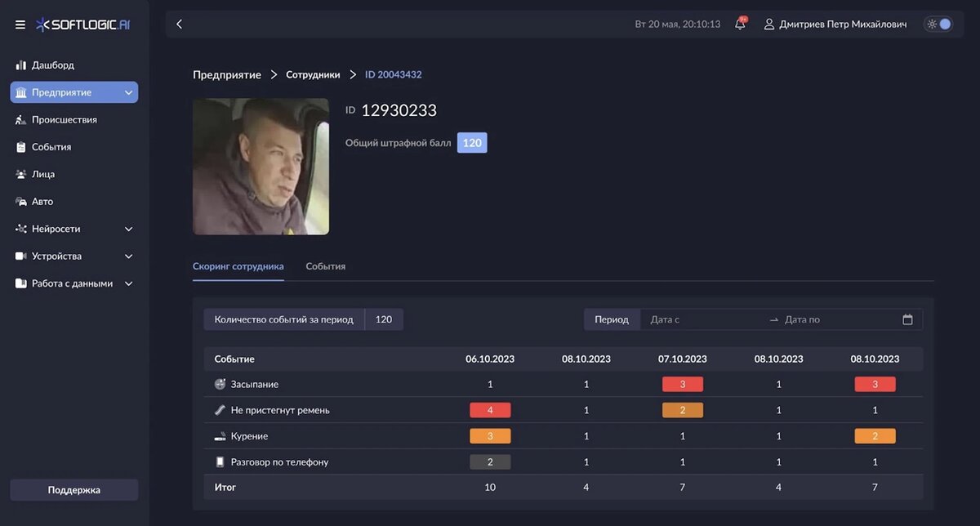Click the Нейросети network icon
Image resolution: width=980 pixels, height=526 pixels.
(21, 229)
